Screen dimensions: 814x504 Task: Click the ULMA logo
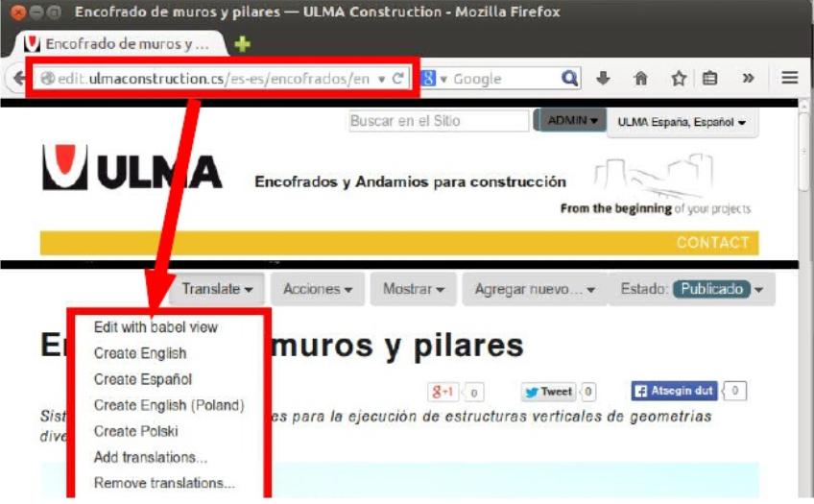[132, 167]
